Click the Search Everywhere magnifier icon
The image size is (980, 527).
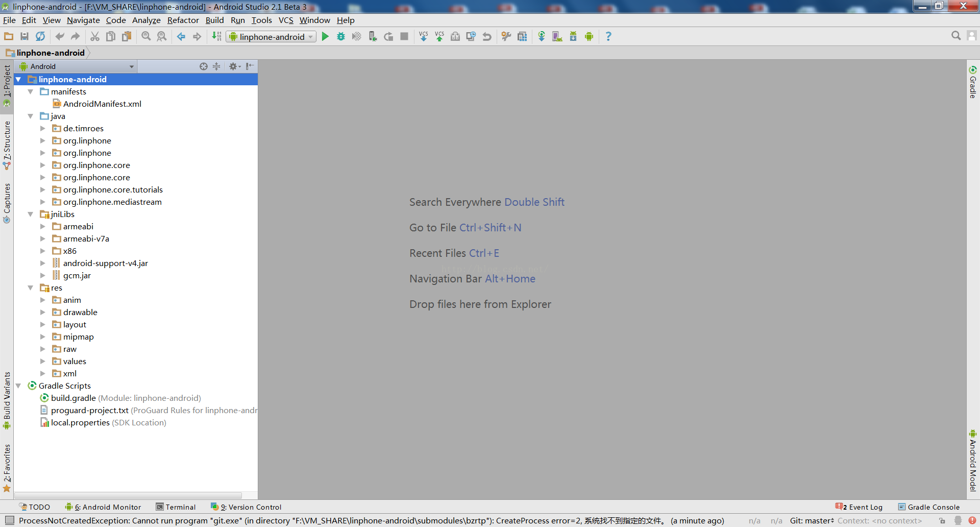[x=956, y=36]
